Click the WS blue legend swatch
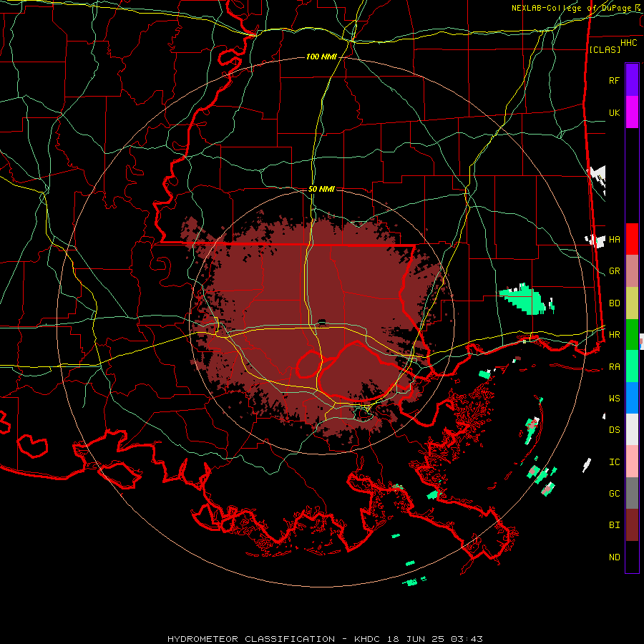Viewport: 644px width, 644px height. coord(632,398)
